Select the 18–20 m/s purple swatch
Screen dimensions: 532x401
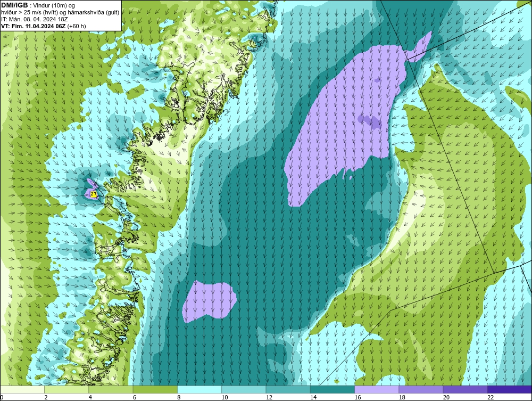point(421,389)
